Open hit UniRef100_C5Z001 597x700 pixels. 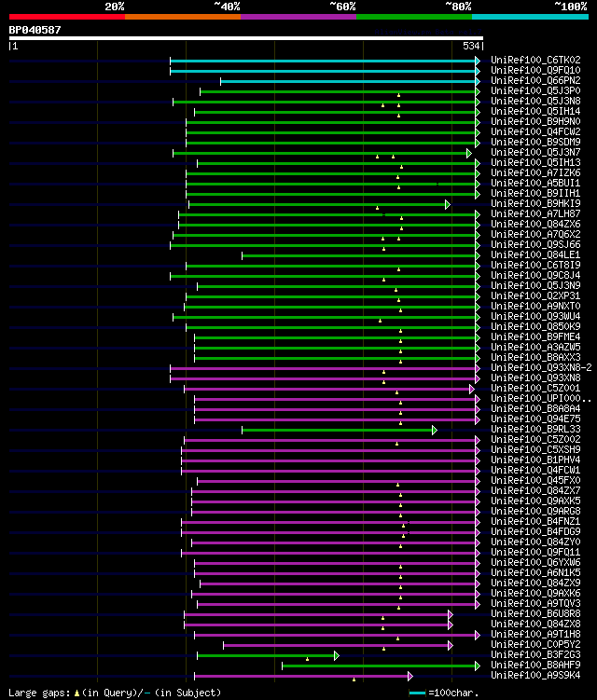[535, 389]
